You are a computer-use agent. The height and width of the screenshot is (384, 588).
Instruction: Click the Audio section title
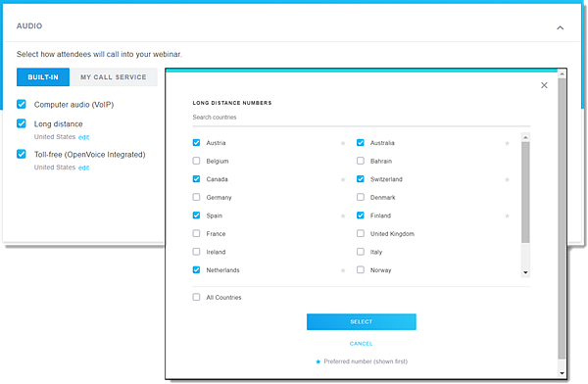(x=29, y=25)
